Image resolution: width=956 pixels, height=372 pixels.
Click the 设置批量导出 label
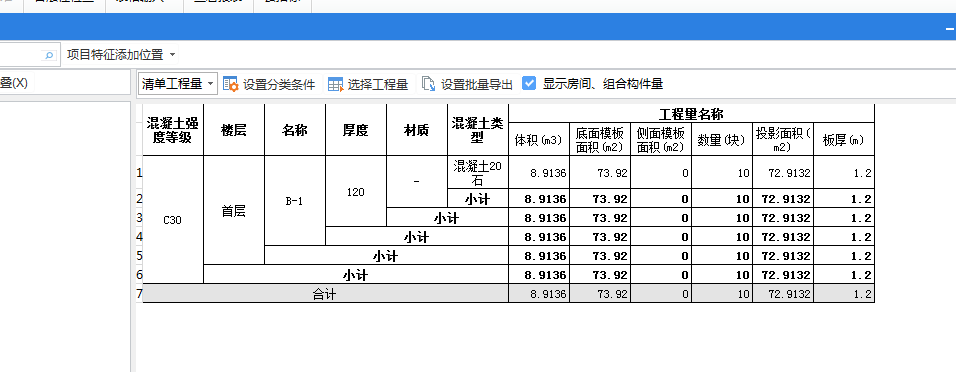[477, 85]
